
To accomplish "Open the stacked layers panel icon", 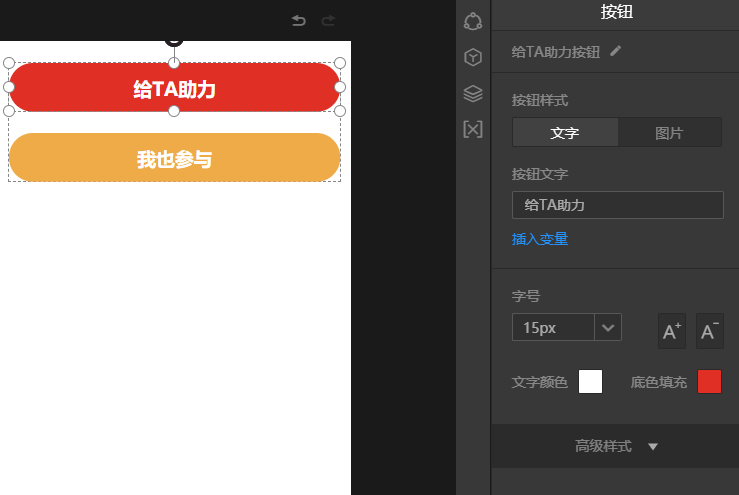I will click(473, 93).
